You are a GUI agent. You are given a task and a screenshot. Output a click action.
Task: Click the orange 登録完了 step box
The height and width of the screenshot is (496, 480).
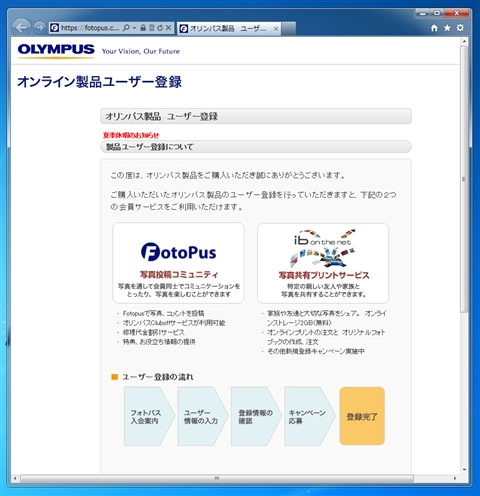point(362,416)
